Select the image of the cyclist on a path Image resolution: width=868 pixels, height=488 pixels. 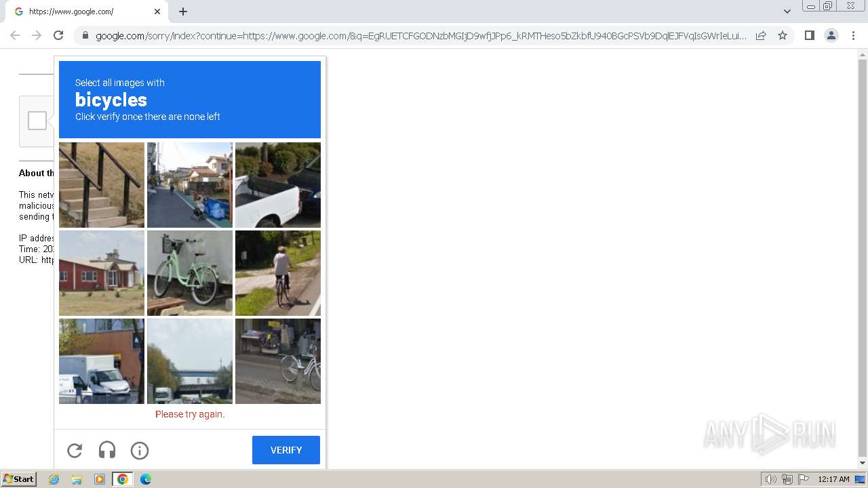coord(278,273)
